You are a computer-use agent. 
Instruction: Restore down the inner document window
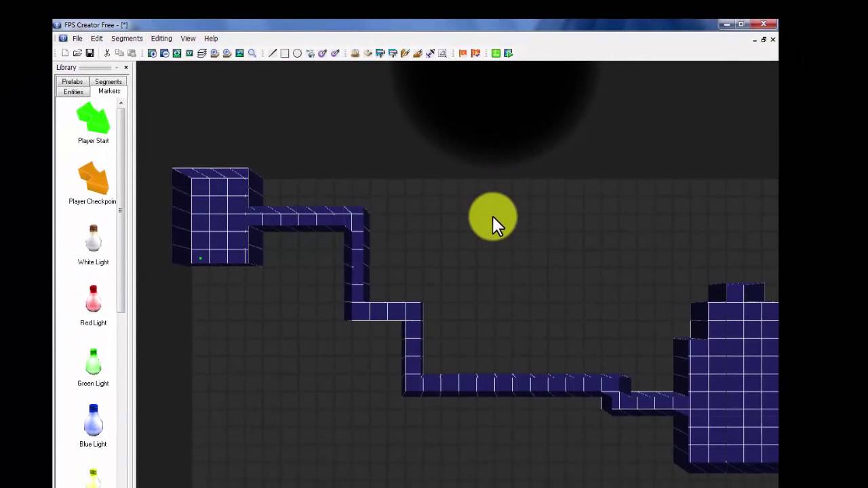coord(764,39)
